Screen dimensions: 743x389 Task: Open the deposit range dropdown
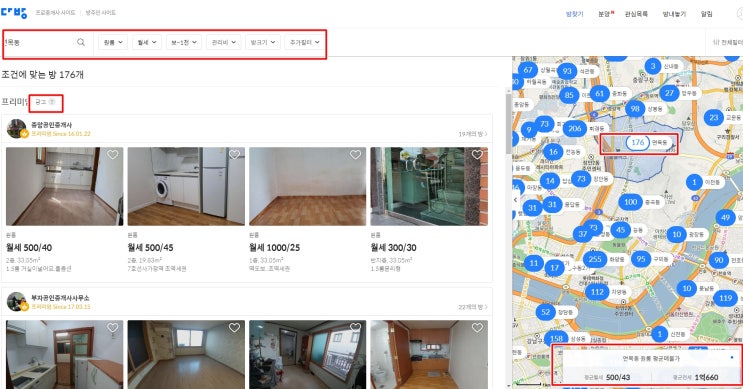(x=184, y=42)
